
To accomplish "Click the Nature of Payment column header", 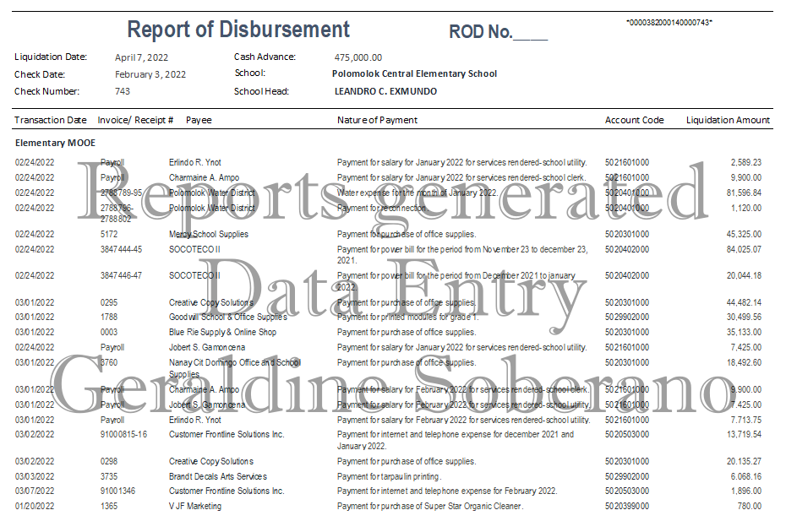I will coord(377,120).
